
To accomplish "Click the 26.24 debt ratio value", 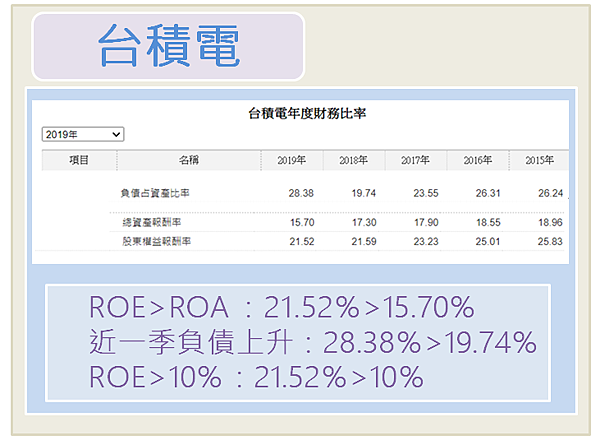I will (550, 193).
